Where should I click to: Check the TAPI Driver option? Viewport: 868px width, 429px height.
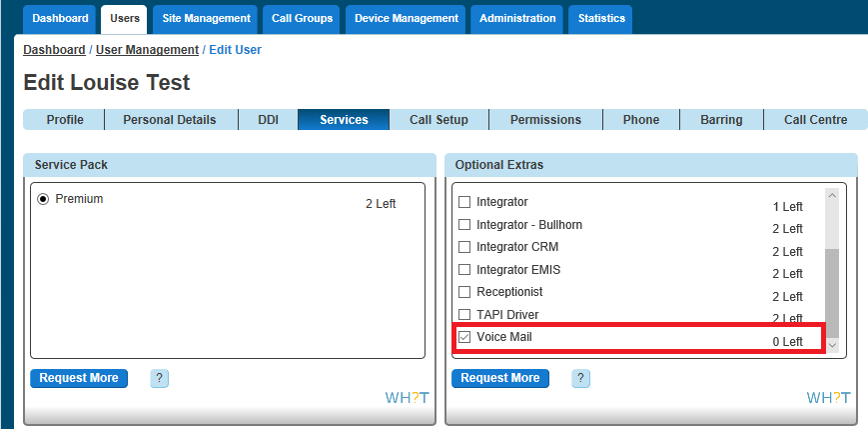(x=465, y=315)
